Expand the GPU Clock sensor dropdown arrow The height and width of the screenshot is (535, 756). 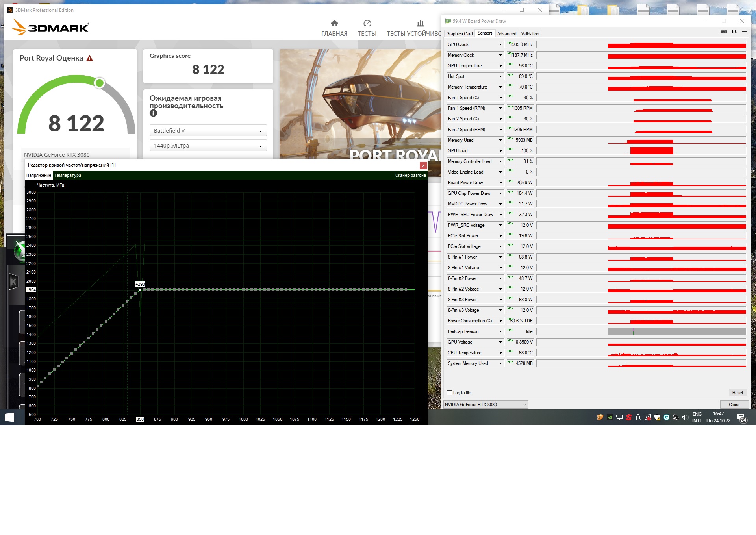click(x=500, y=44)
